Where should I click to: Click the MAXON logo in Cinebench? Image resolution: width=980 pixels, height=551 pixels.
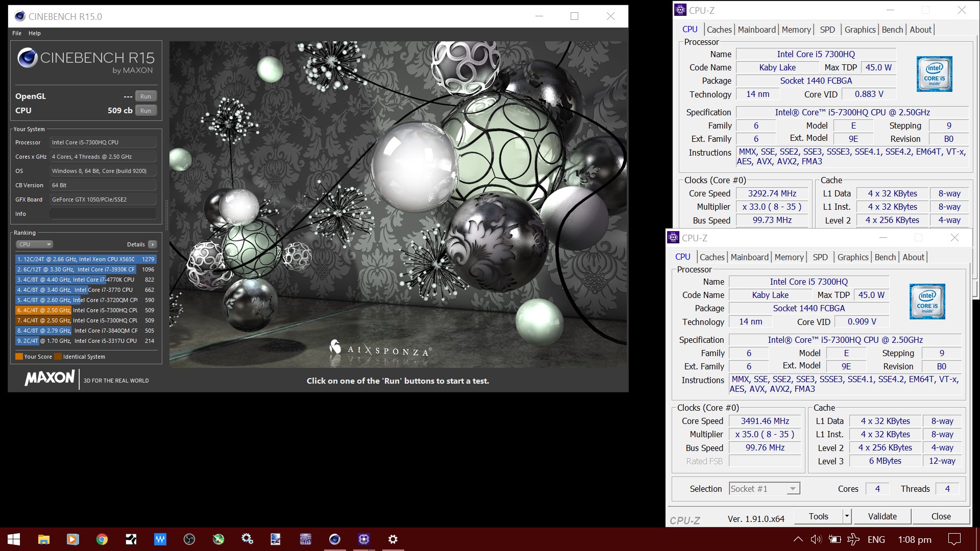click(x=50, y=378)
